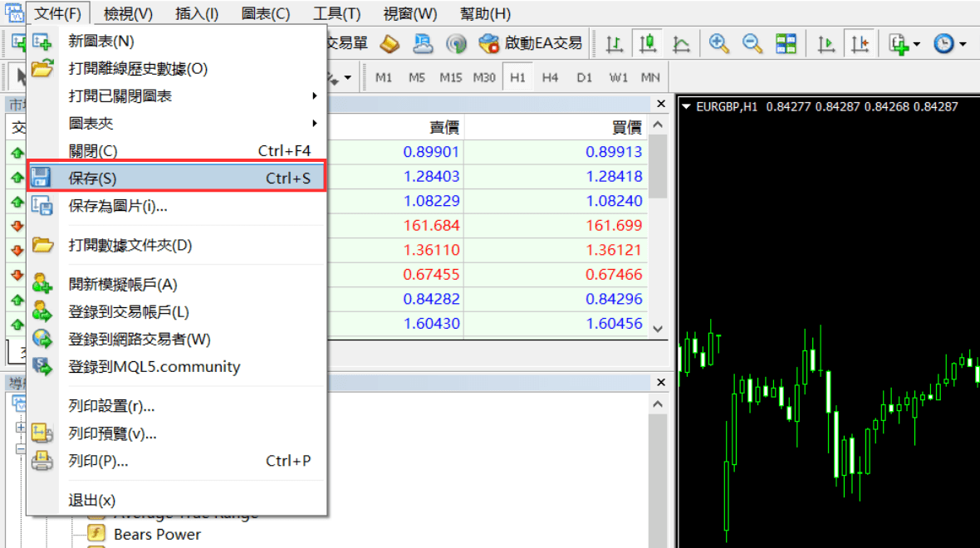
Task: Select the D1 daily timeframe
Action: tap(584, 76)
